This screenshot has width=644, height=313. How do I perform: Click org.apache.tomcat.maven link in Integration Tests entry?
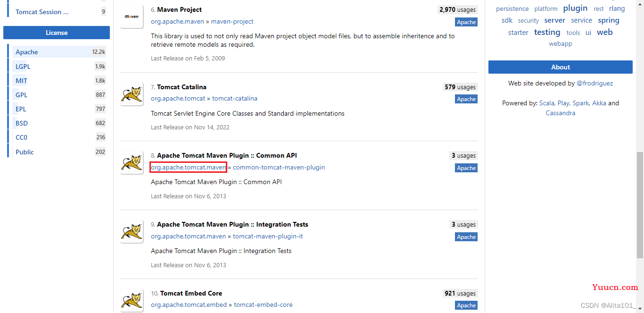[189, 236]
